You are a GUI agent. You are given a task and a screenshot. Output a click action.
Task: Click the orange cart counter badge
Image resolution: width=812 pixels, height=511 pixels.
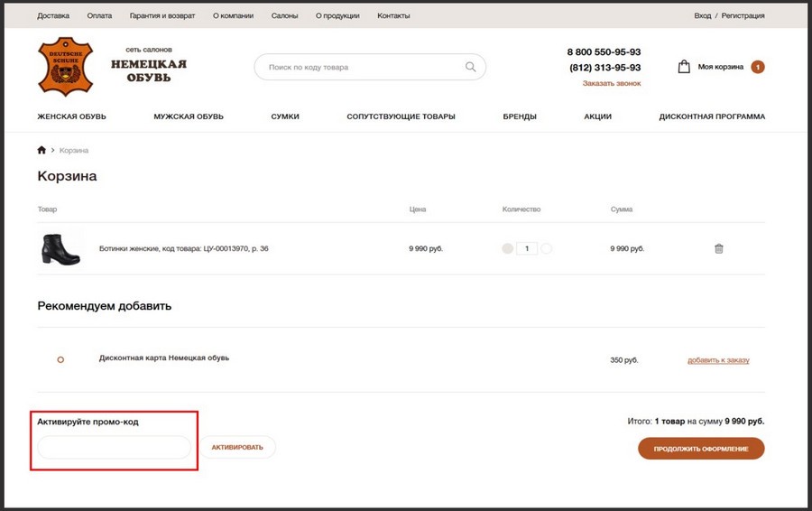(x=757, y=67)
